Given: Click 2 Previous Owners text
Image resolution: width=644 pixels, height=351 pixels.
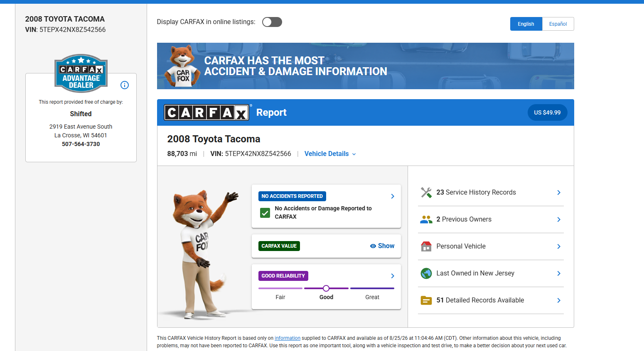Looking at the screenshot, I should pyautogui.click(x=464, y=219).
